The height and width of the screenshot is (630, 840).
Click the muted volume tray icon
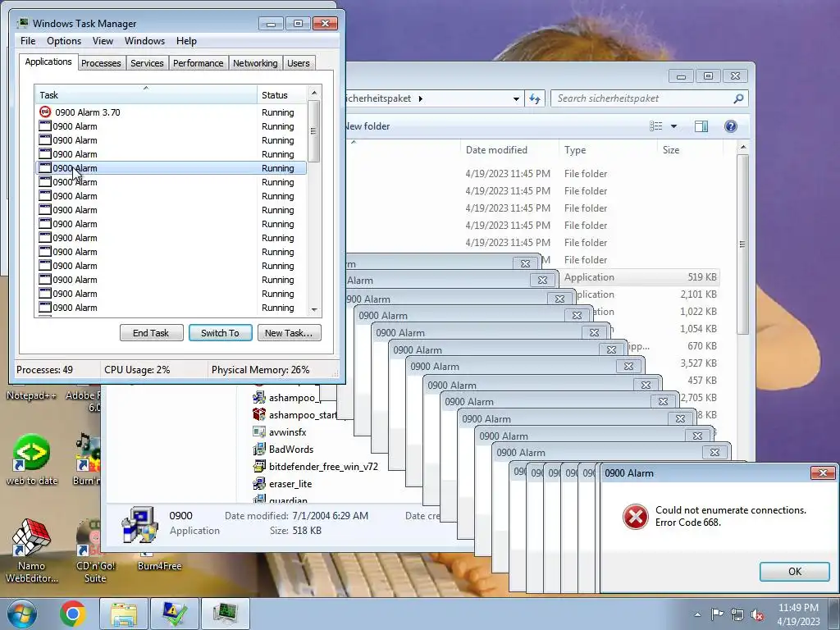click(757, 614)
